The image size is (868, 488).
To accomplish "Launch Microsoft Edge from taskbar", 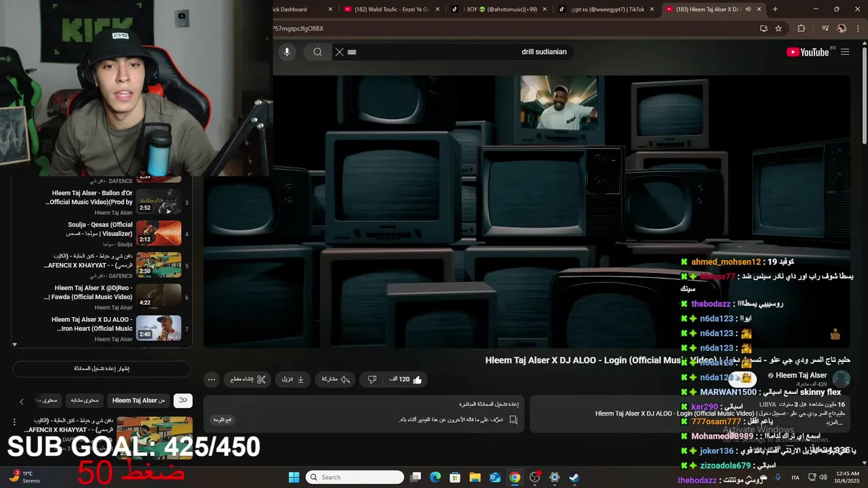I will [435, 477].
